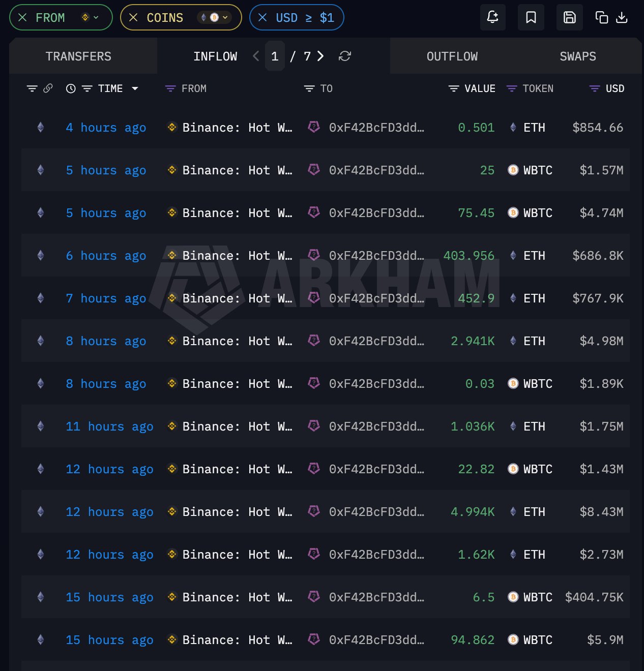Open recipient address in $8.43M row
Viewport: 644px width, 671px height.
[376, 512]
